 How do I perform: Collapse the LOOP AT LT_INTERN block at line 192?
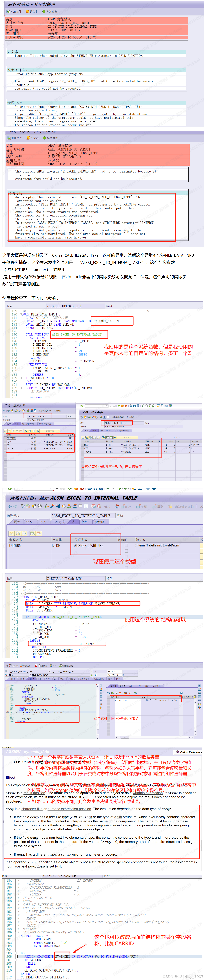[21, 388]
